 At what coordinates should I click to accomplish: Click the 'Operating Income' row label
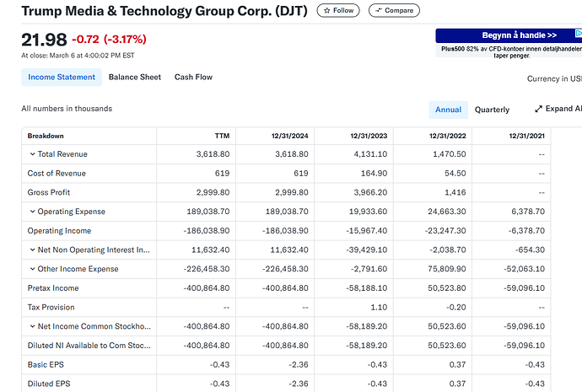pos(59,231)
